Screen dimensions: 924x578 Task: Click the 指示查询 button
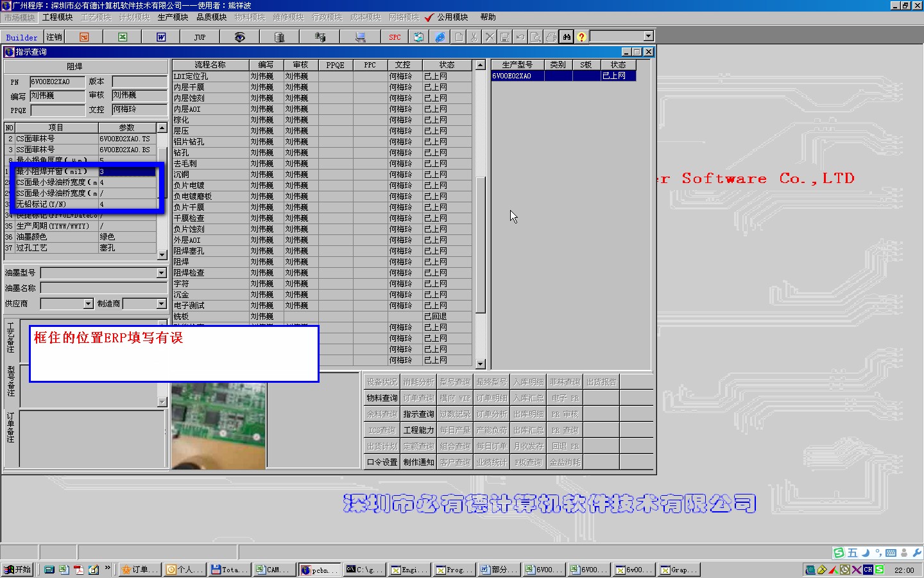pos(418,414)
